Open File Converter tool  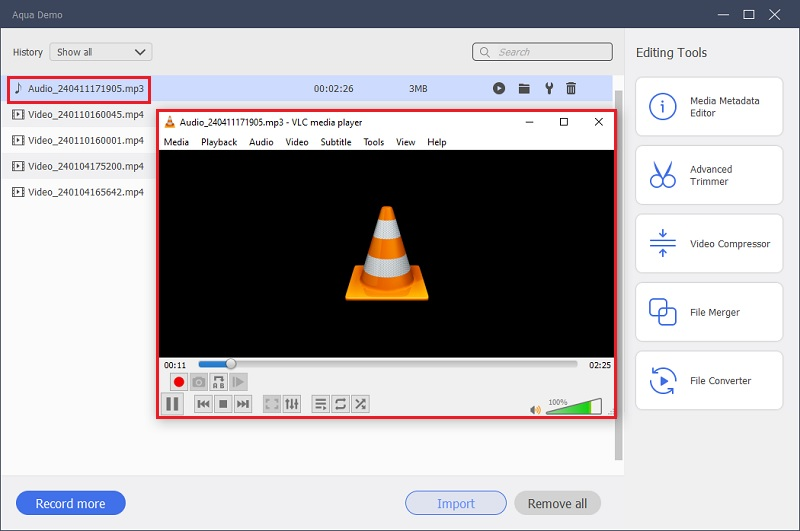(x=709, y=380)
